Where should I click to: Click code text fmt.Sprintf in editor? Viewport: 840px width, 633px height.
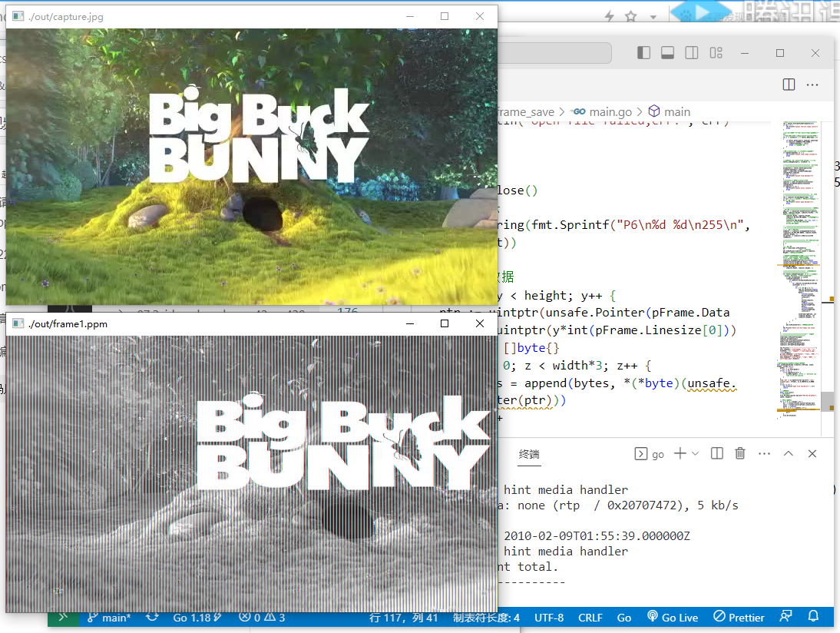click(570, 225)
